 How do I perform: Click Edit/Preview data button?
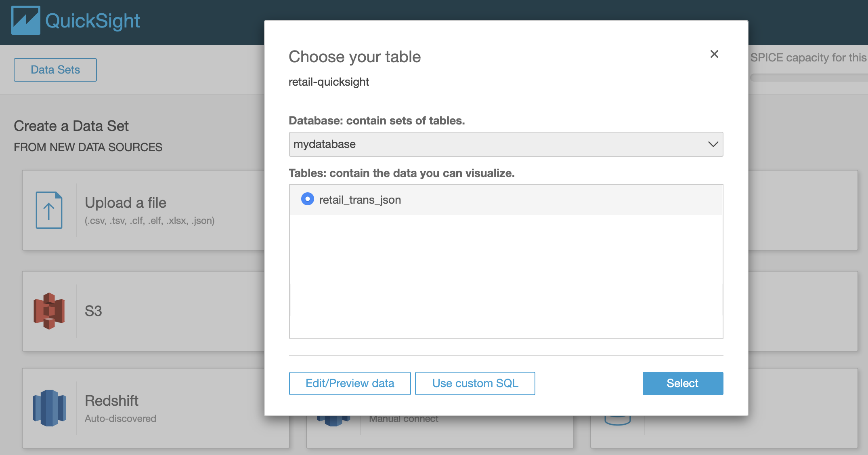point(350,383)
